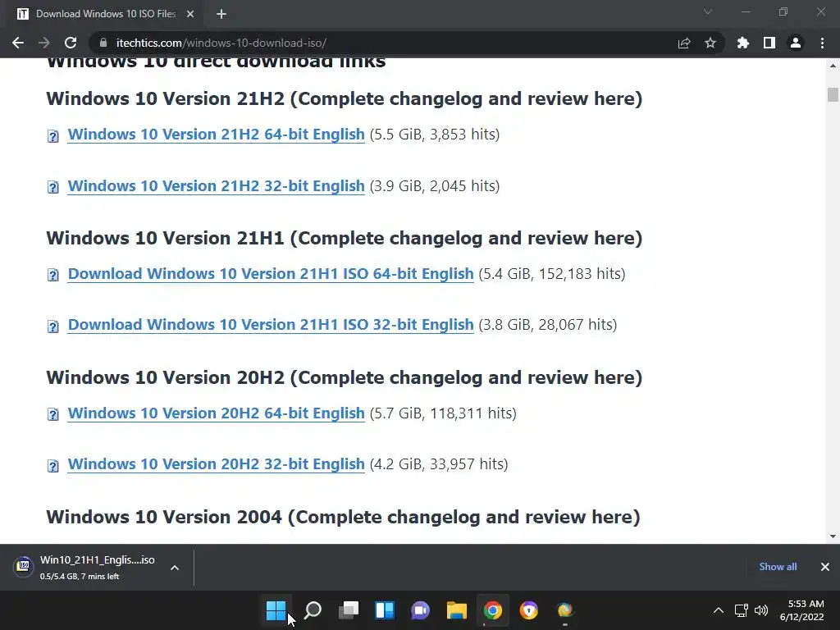Viewport: 840px width, 630px height.
Task: Open Download Windows 10 Version 21H1 ISO 32-bit link
Action: [x=271, y=325]
